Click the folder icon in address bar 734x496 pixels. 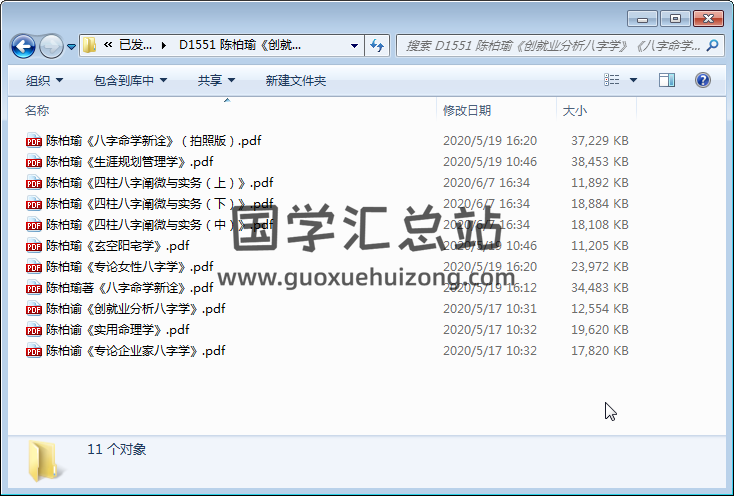pyautogui.click(x=89, y=45)
